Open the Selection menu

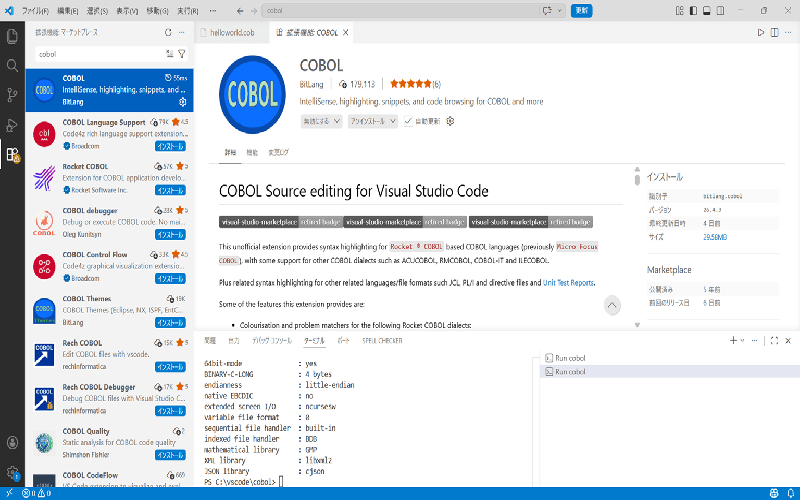point(97,10)
